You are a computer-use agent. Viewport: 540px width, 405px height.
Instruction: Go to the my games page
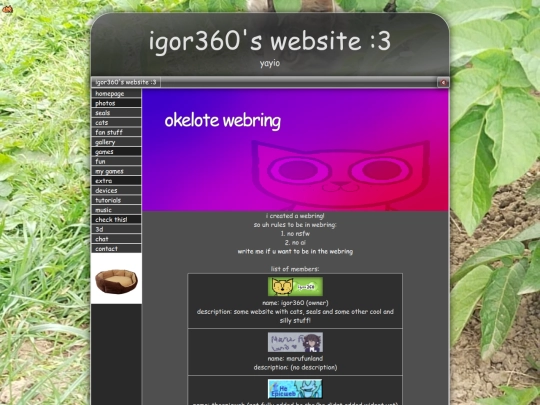116,171
